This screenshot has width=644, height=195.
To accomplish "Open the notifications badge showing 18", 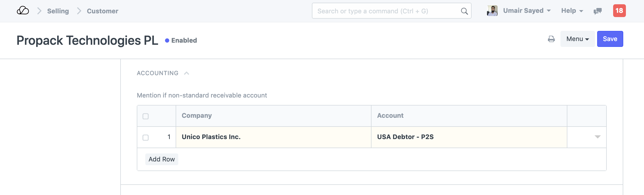I will (x=619, y=11).
